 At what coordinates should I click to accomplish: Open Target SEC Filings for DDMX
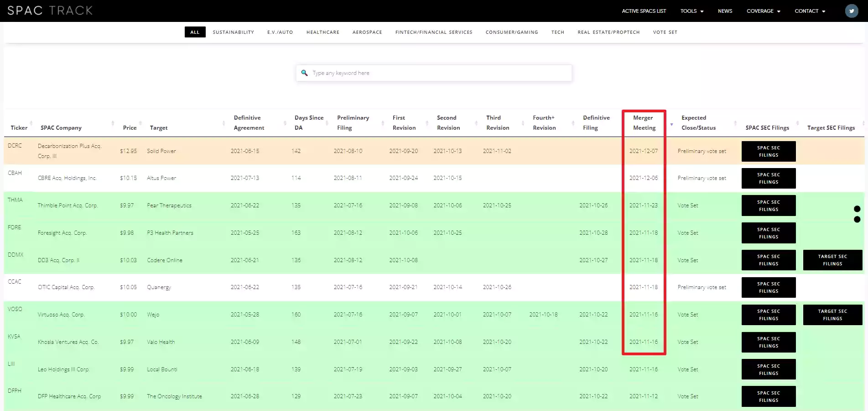832,260
